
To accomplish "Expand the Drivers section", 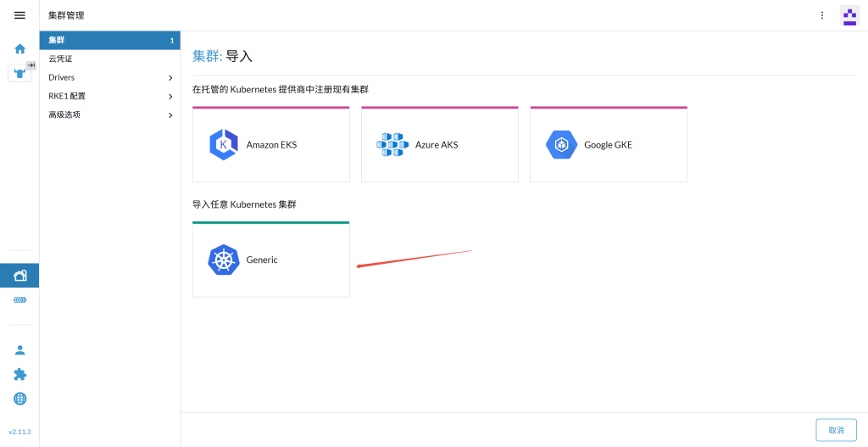I will pos(110,77).
